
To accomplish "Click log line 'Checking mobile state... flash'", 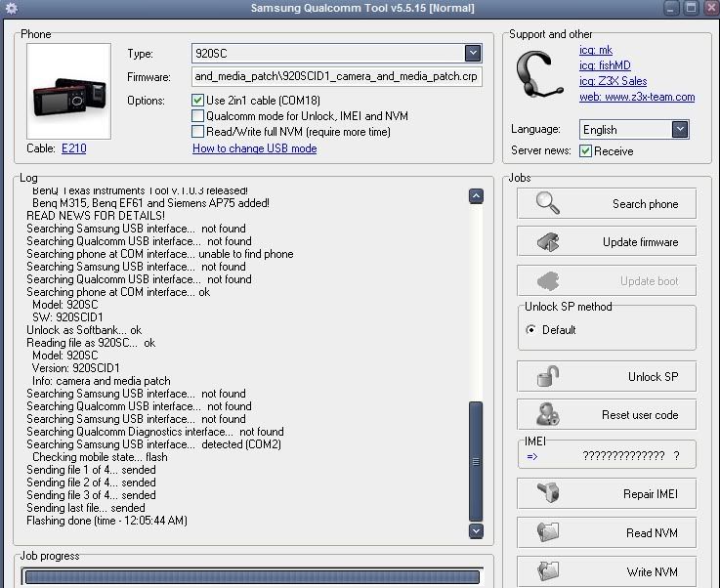I will point(100,457).
